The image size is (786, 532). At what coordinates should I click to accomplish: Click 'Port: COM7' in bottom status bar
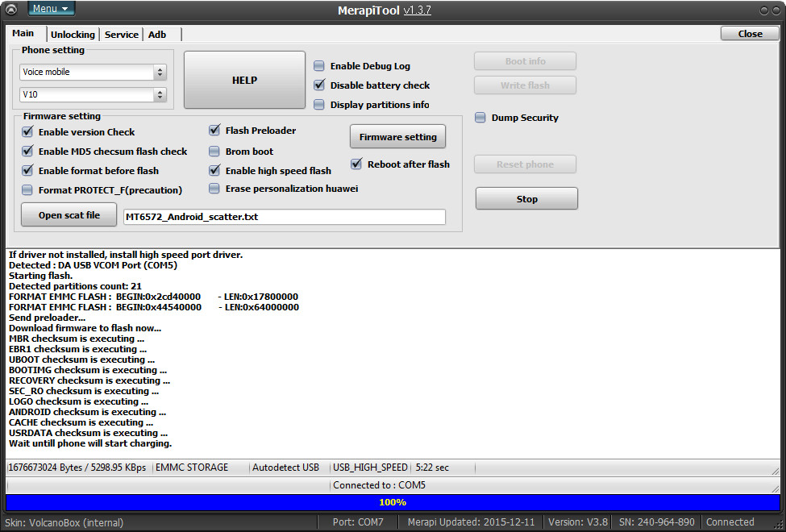point(358,522)
